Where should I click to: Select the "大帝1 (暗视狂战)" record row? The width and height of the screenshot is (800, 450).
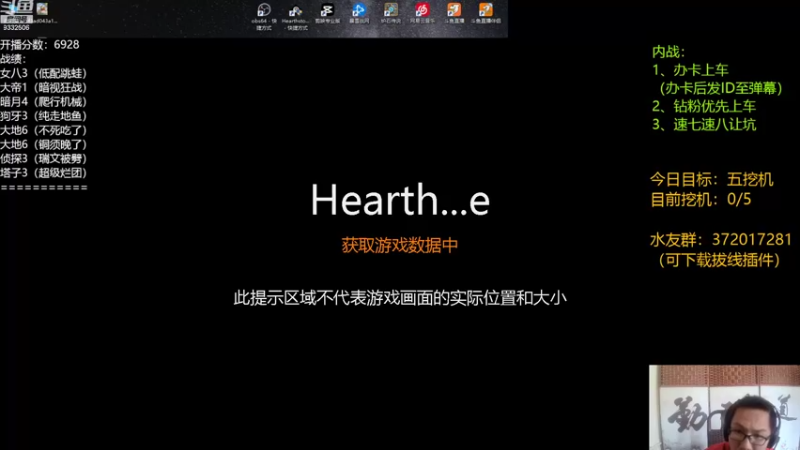pos(44,87)
